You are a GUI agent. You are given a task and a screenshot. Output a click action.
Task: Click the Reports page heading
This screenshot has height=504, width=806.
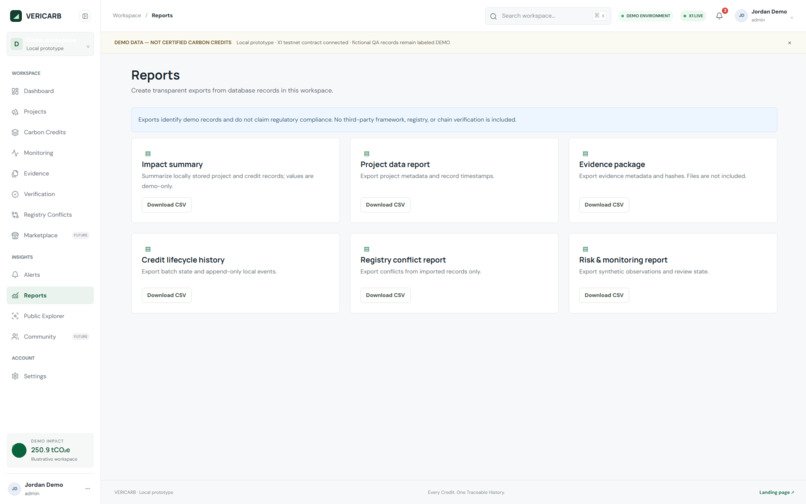pos(155,75)
